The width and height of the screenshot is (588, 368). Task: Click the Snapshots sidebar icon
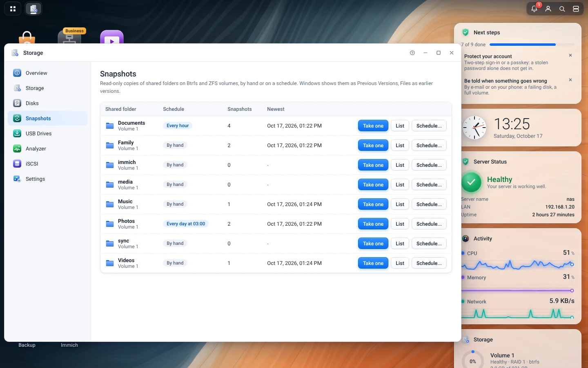click(x=17, y=119)
